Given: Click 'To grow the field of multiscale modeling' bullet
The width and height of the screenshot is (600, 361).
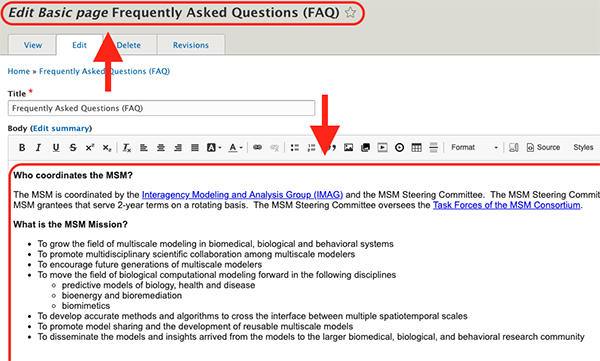Looking at the screenshot, I should 215,244.
